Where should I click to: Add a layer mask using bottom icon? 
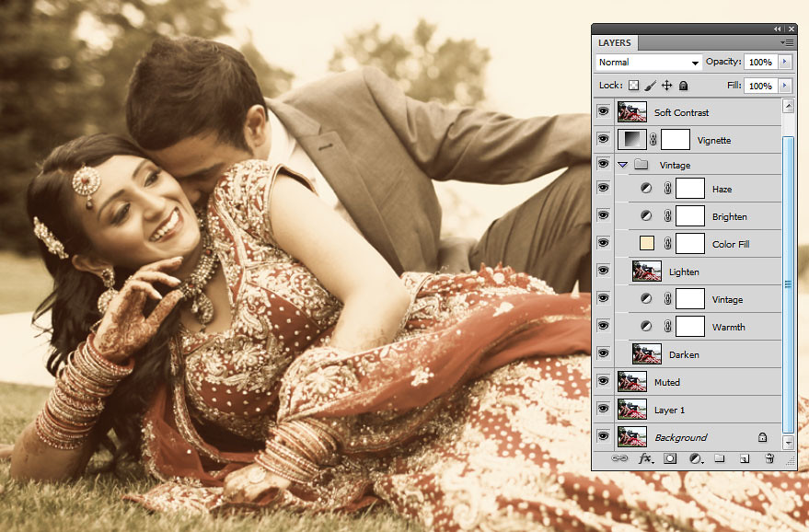coord(671,457)
